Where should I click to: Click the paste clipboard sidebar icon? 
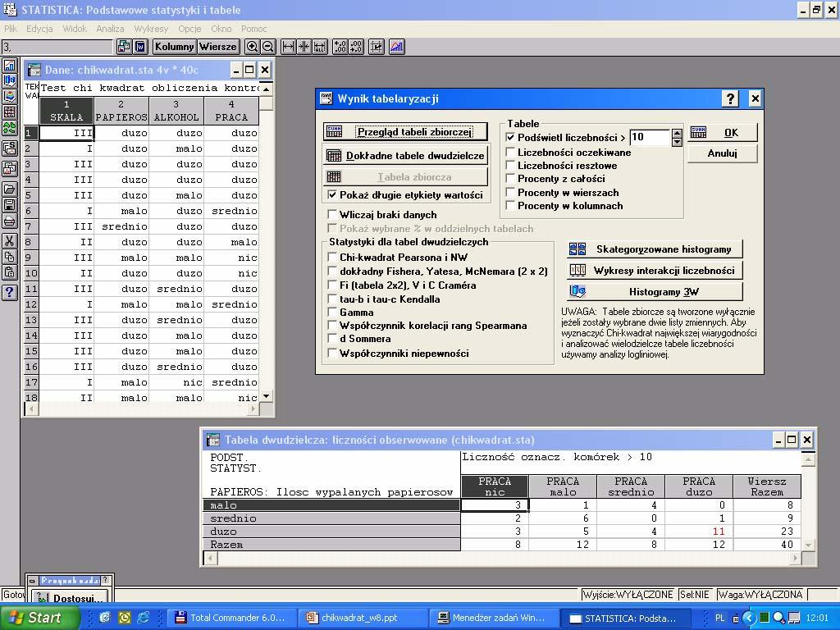click(x=10, y=272)
